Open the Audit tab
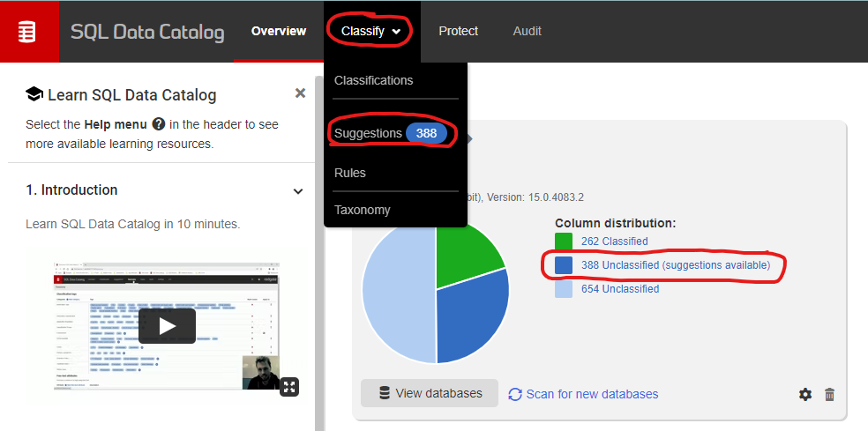This screenshot has height=431, width=868. click(x=527, y=31)
